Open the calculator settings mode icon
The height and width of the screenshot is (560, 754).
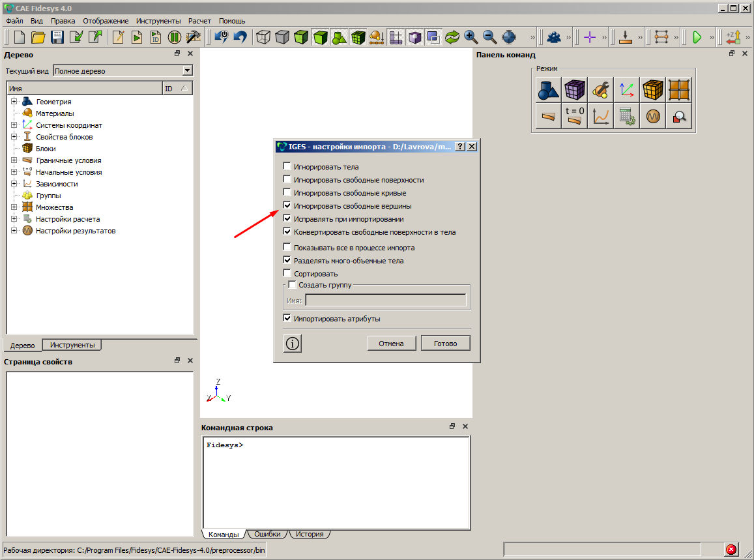tap(626, 116)
